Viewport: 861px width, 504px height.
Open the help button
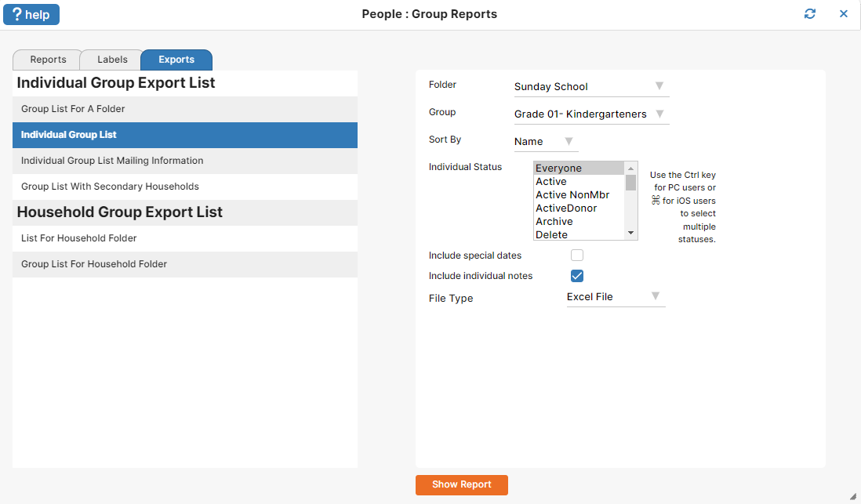31,14
